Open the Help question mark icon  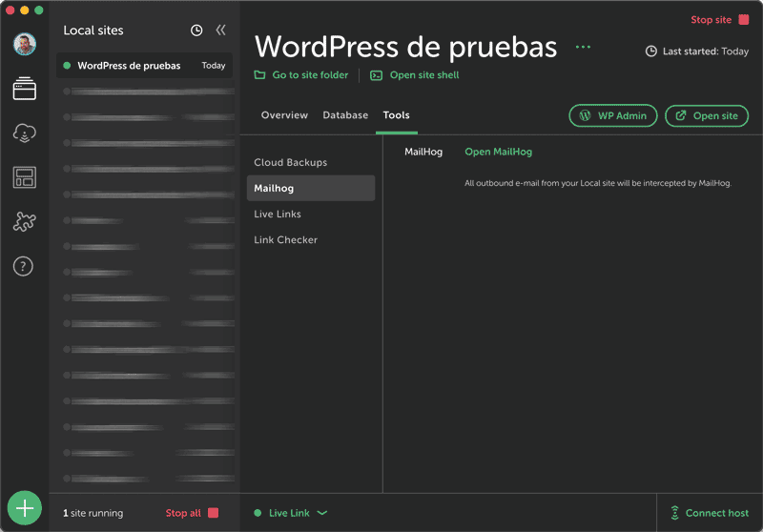tap(23, 266)
